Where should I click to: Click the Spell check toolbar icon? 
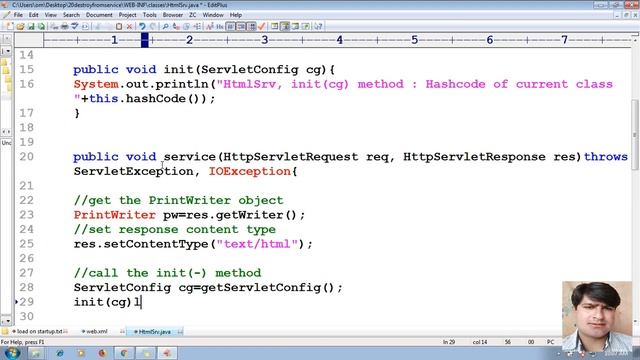pyautogui.click(x=75, y=27)
